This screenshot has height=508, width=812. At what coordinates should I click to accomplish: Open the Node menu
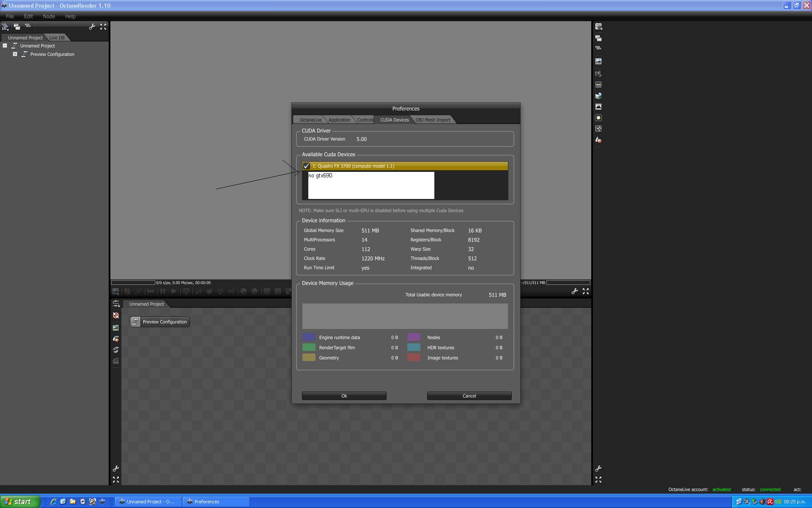click(x=49, y=16)
